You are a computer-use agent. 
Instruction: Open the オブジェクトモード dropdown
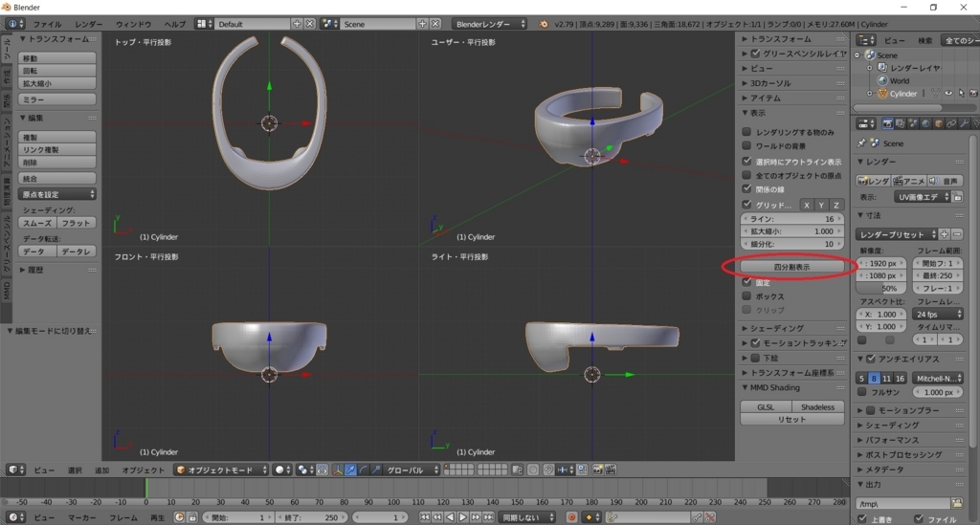[x=221, y=470]
